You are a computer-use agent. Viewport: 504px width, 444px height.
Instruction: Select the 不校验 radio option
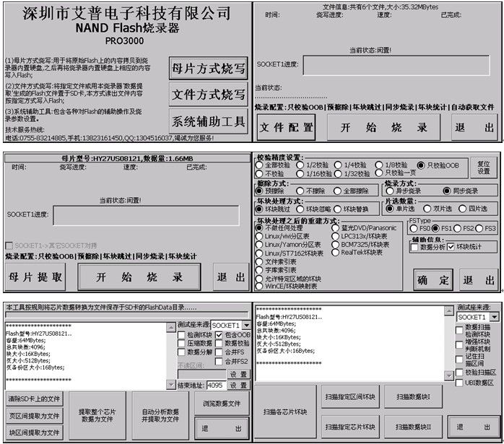259,173
